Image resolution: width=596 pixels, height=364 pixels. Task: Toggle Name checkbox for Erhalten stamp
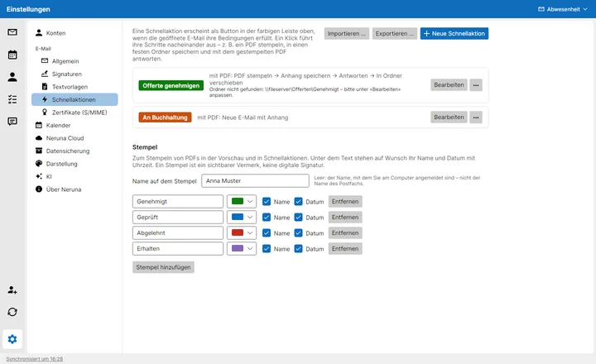click(x=267, y=248)
